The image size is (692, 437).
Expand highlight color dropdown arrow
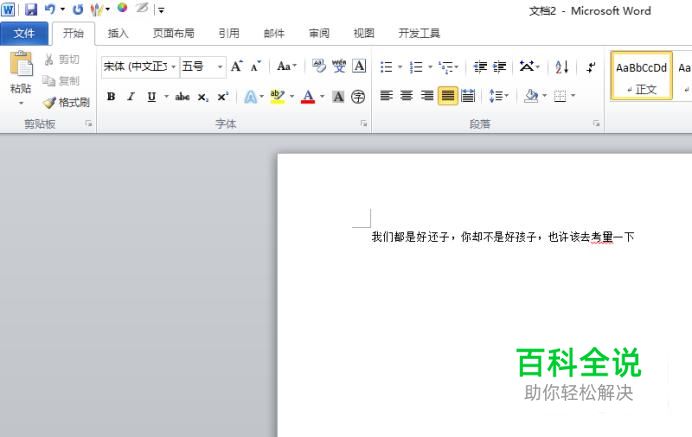pos(292,96)
